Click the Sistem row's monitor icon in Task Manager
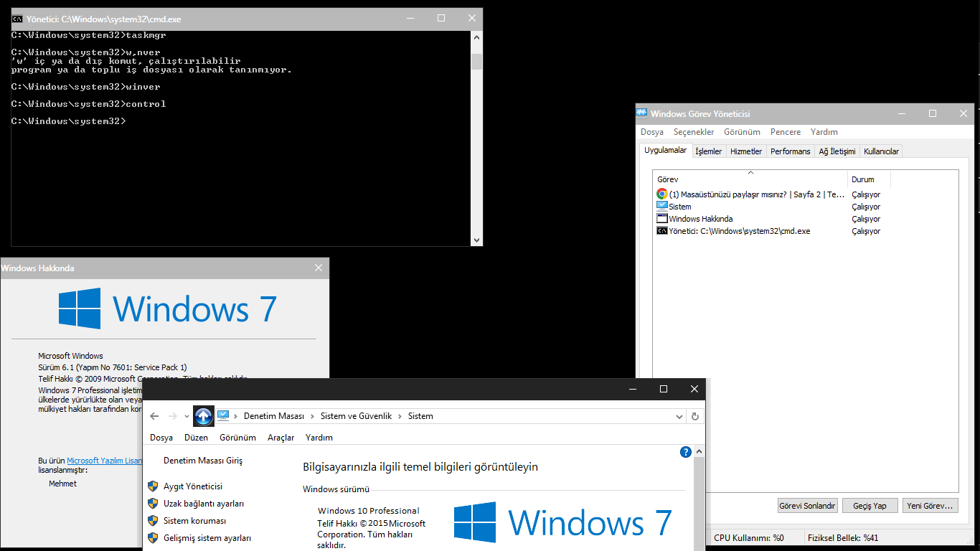 pos(662,207)
